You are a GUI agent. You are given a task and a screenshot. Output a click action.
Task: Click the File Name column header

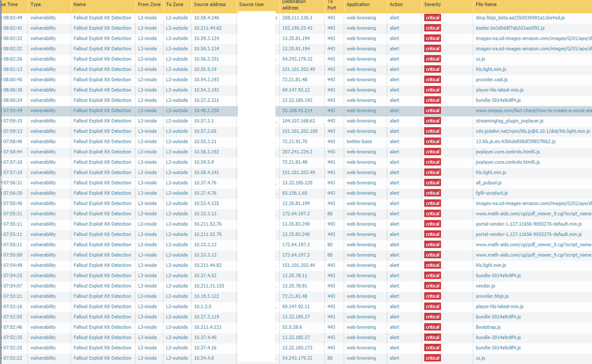[x=486, y=5]
